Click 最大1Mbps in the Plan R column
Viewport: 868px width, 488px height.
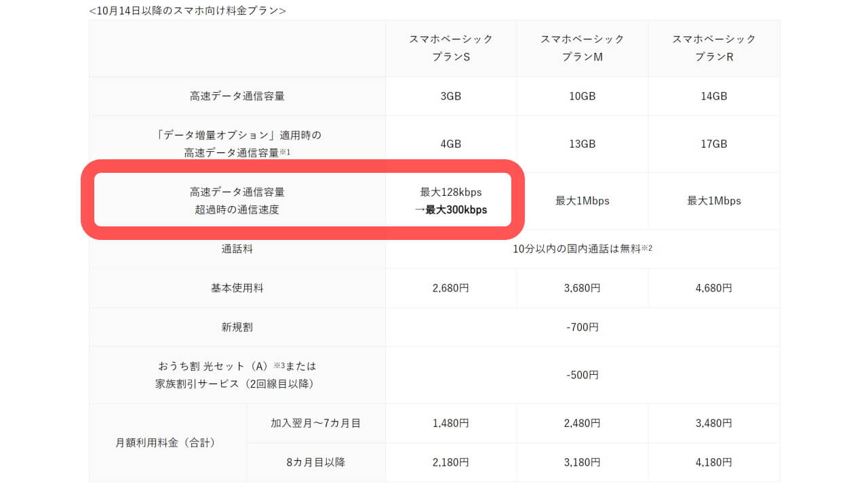[x=713, y=201]
